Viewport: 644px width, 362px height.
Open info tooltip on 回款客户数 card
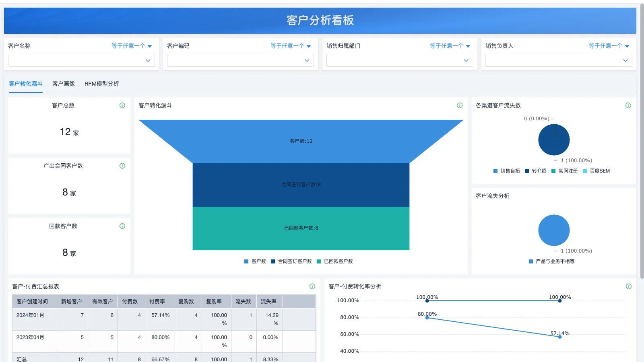[122, 226]
